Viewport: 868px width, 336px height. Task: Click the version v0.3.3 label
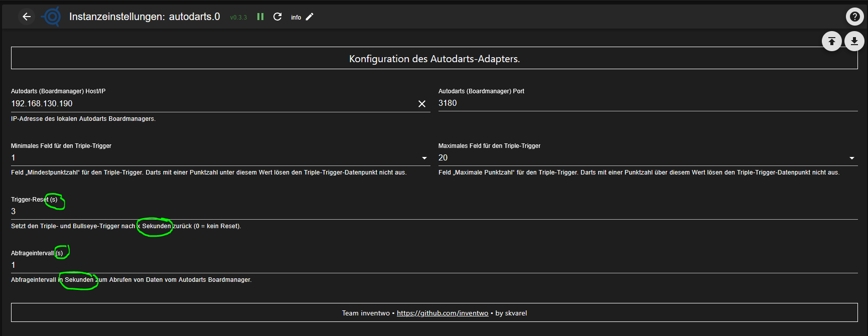(x=238, y=18)
